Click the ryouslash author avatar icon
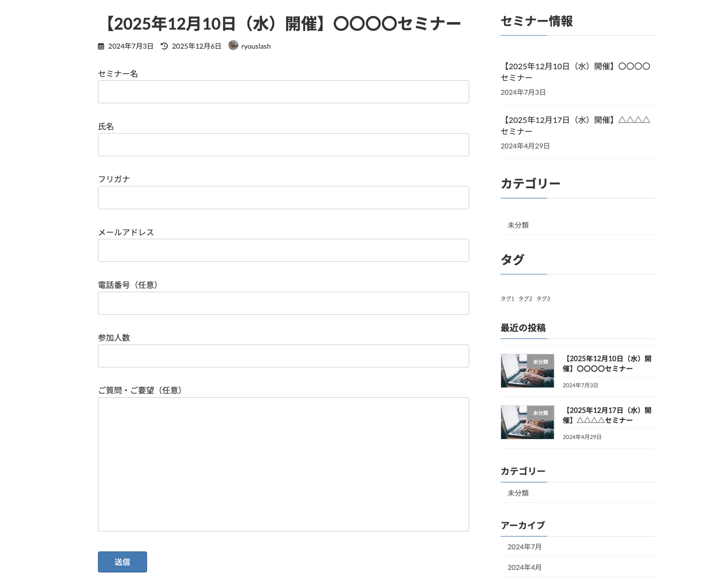The height and width of the screenshot is (582, 728). 233,45
